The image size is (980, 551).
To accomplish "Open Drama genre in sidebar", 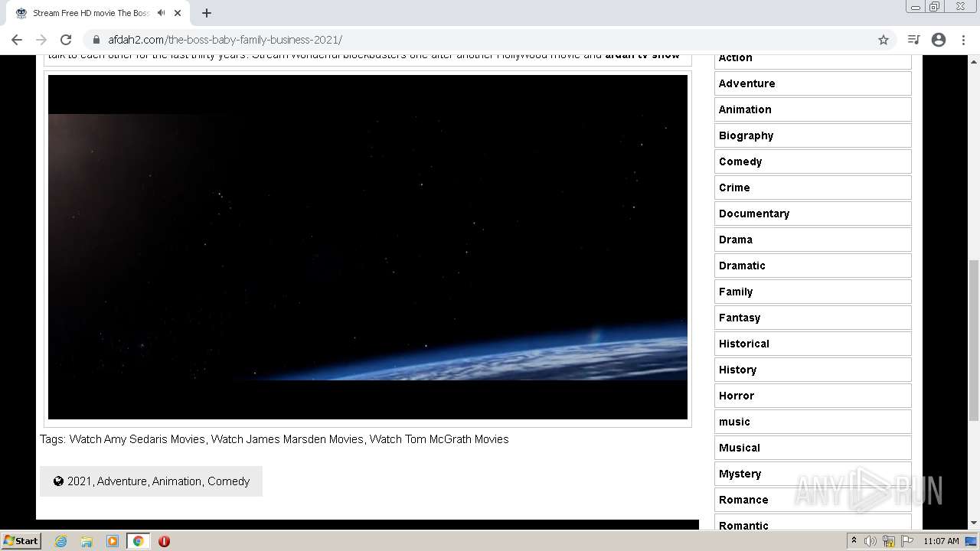I will tap(812, 240).
